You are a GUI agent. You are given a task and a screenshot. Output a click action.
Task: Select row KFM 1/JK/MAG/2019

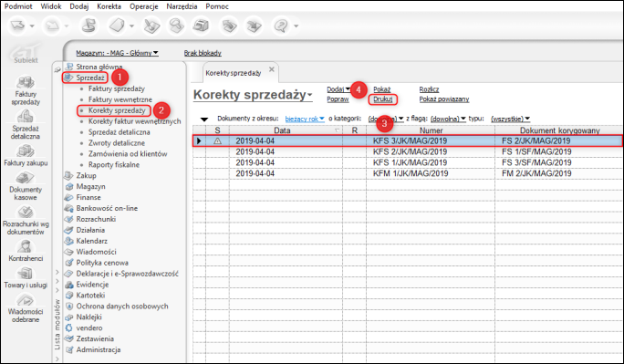407,173
